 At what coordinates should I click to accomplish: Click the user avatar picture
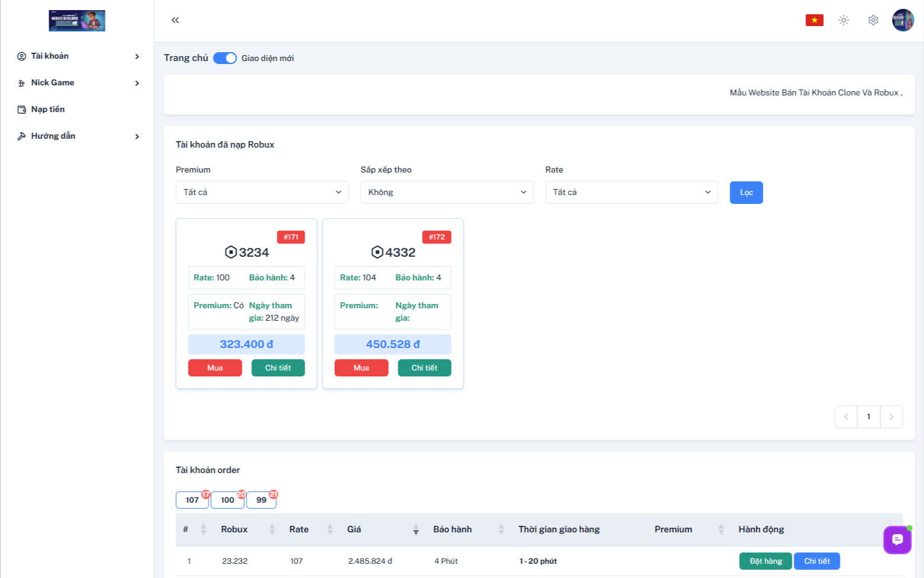tap(903, 20)
